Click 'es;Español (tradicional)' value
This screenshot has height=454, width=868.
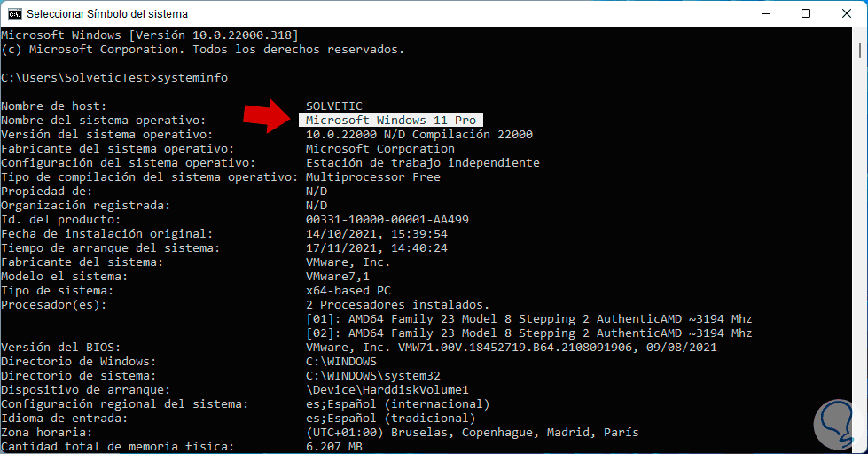click(390, 419)
